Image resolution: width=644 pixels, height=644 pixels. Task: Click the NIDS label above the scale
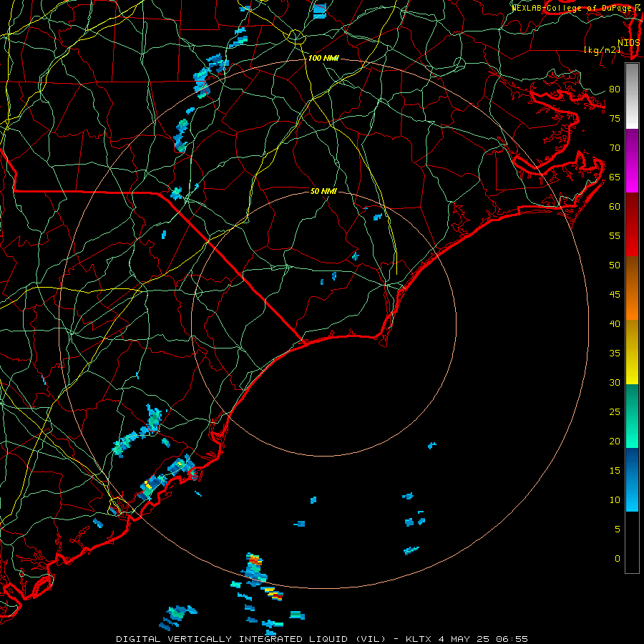(x=629, y=43)
